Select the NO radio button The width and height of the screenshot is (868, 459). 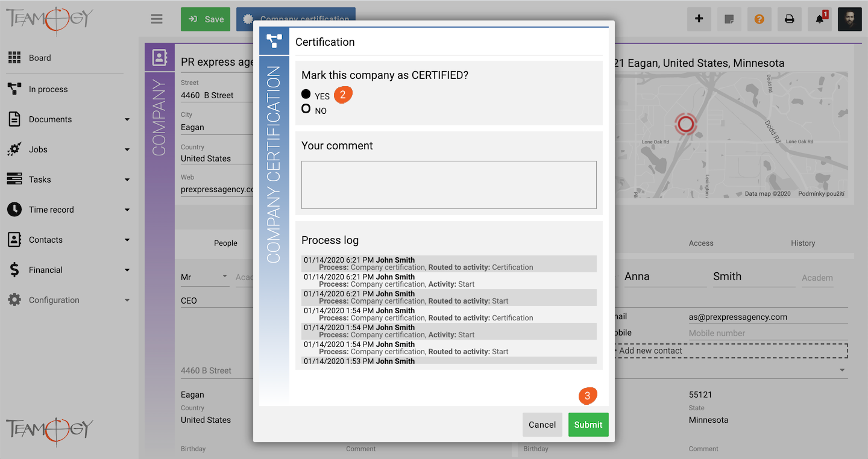click(306, 109)
